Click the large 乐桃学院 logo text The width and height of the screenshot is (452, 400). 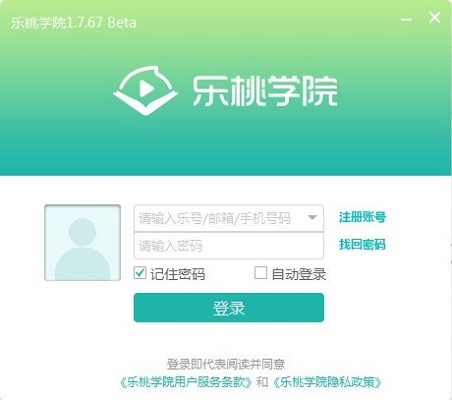(x=265, y=91)
